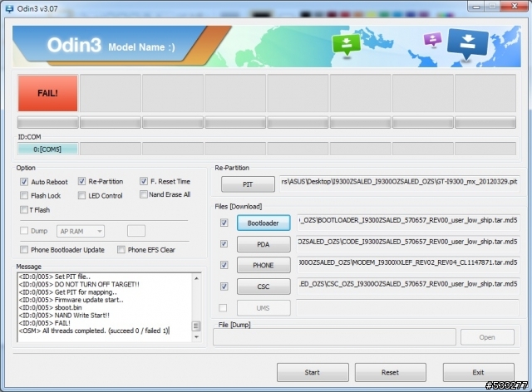The height and width of the screenshot is (392, 532).
Task: Click 'DO NOT TURN OFF TARGET!!' log line
Action: pos(79,284)
